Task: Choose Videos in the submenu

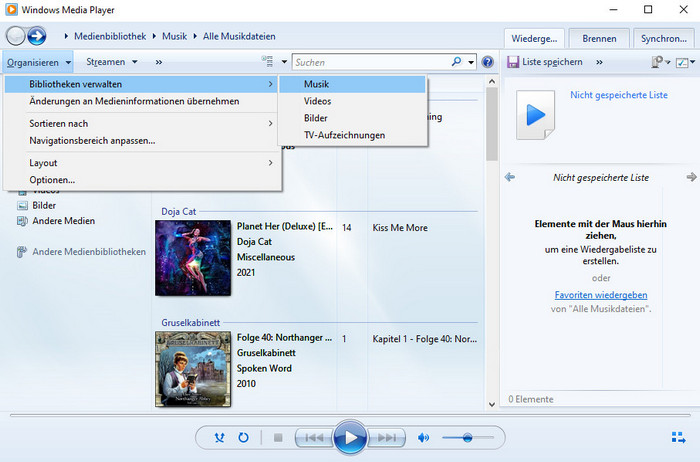Action: click(x=352, y=101)
